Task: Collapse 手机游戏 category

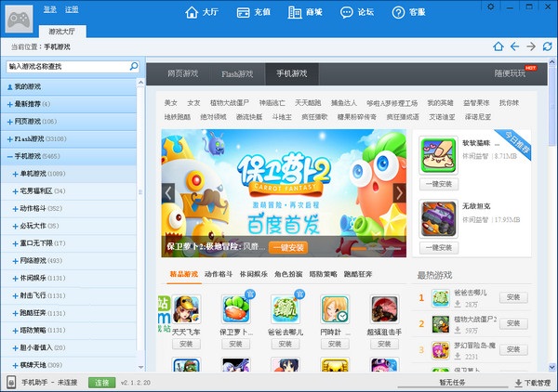Action: 10,156
